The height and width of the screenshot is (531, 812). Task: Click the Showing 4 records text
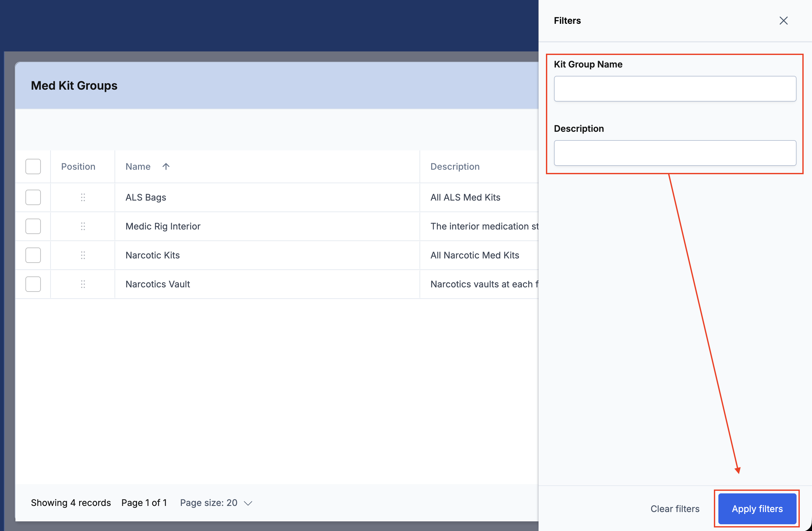[x=71, y=503]
